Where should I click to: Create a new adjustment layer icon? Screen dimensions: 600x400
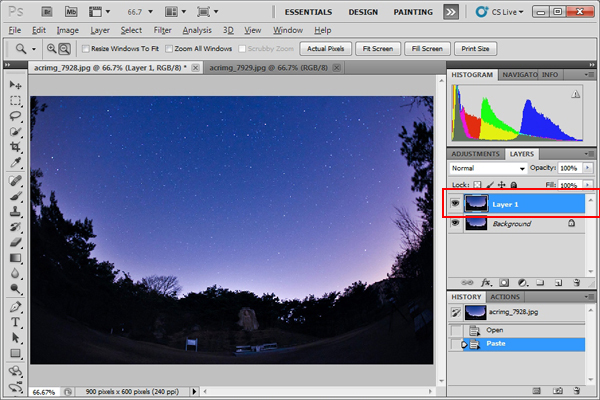(x=522, y=283)
